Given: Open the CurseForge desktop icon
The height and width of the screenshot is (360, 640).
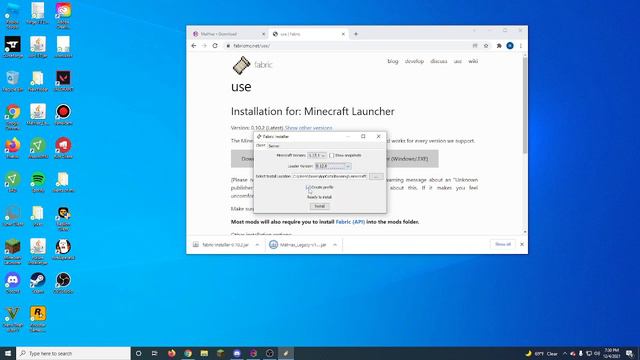Looking at the screenshot, I should pyautogui.click(x=13, y=47).
